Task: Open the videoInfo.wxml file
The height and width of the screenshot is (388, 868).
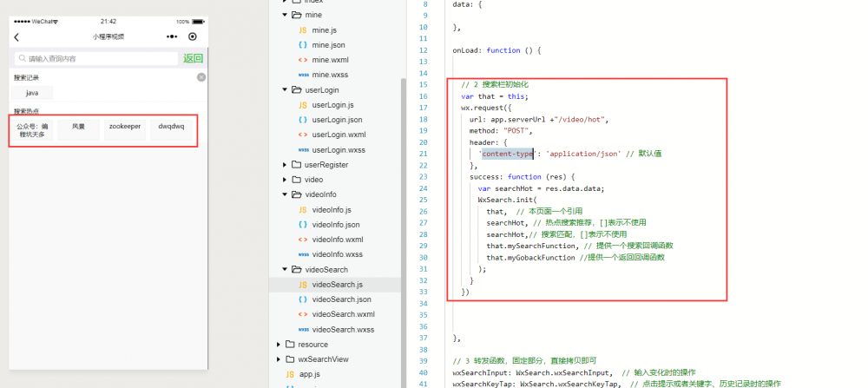Action: [x=337, y=240]
